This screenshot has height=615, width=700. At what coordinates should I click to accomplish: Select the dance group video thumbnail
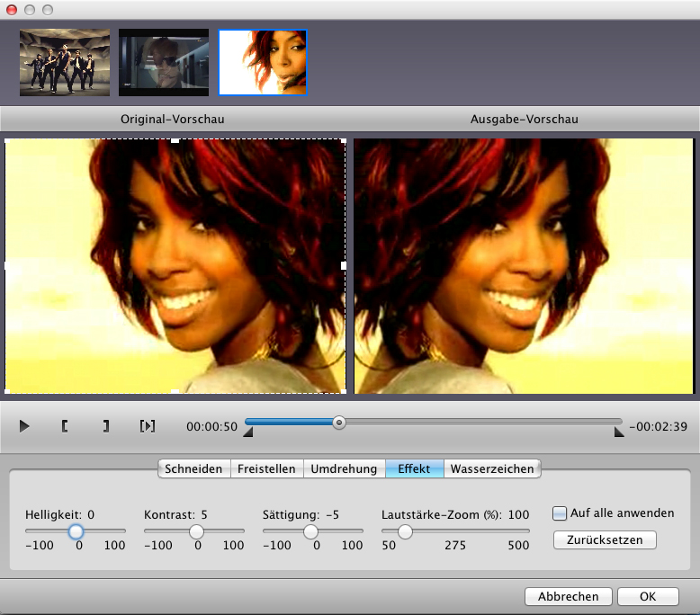(65, 63)
